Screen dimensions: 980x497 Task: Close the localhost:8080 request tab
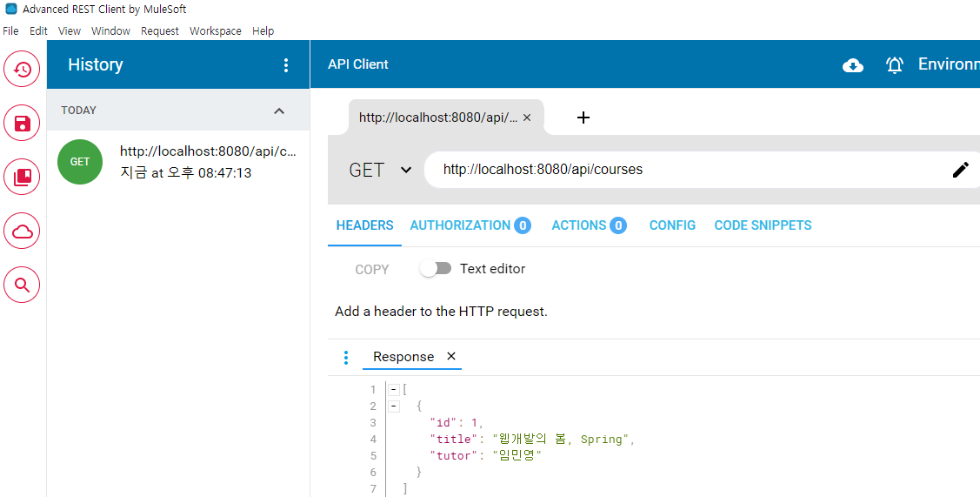pyautogui.click(x=527, y=118)
